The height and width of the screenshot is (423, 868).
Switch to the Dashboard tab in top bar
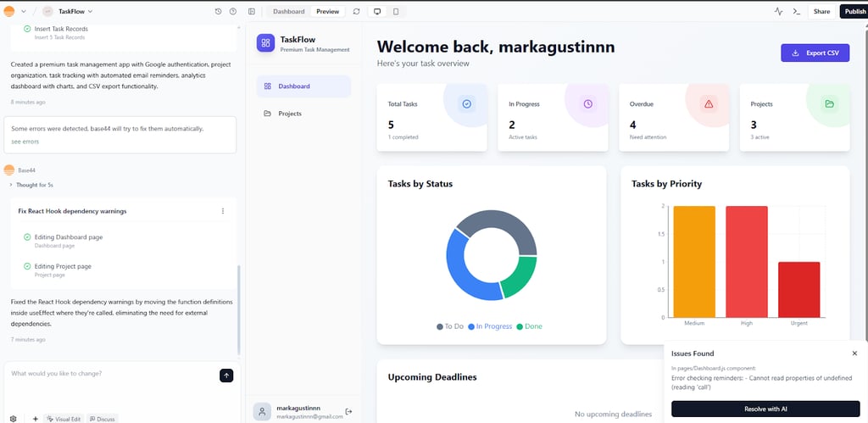[x=288, y=11]
